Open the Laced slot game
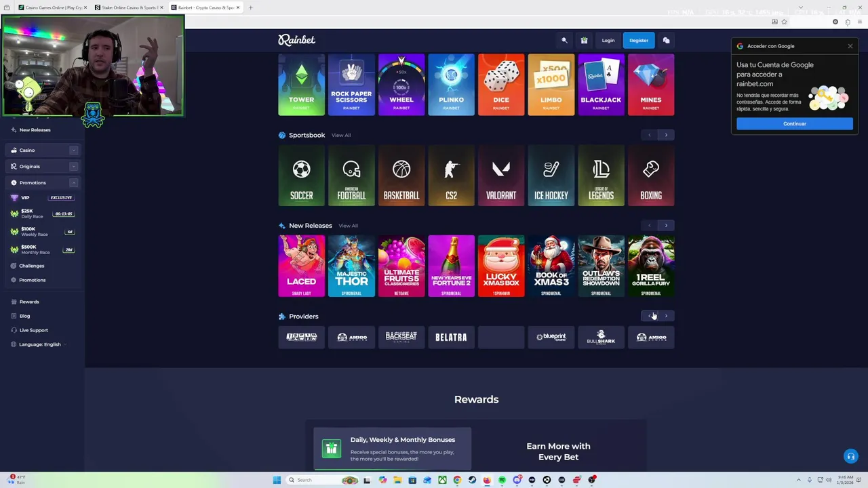 tap(301, 266)
